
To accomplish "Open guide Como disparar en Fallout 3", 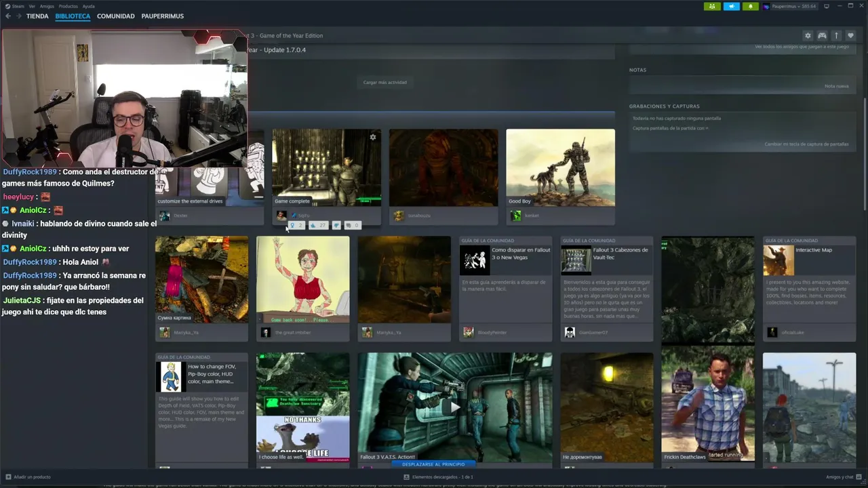I will (x=505, y=289).
